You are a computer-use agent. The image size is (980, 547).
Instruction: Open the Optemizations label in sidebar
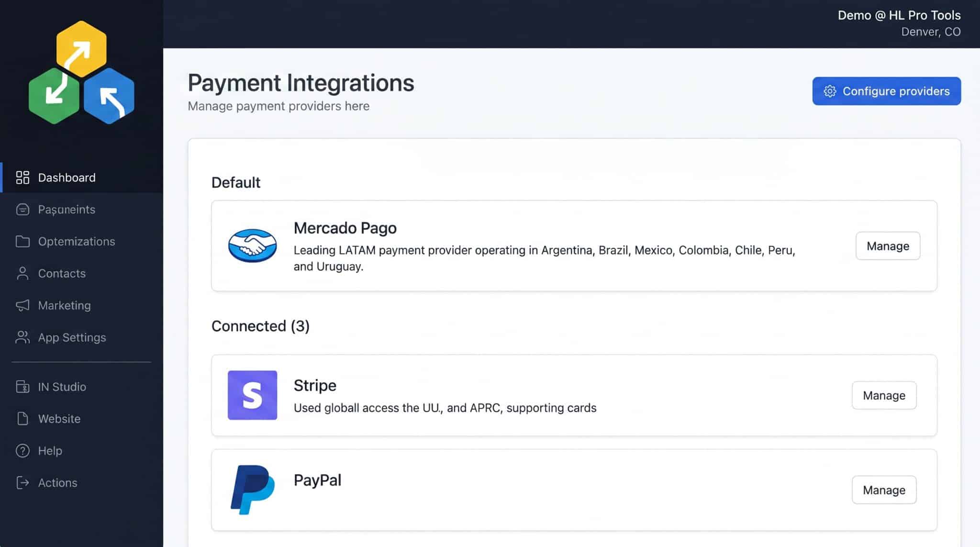click(x=77, y=241)
